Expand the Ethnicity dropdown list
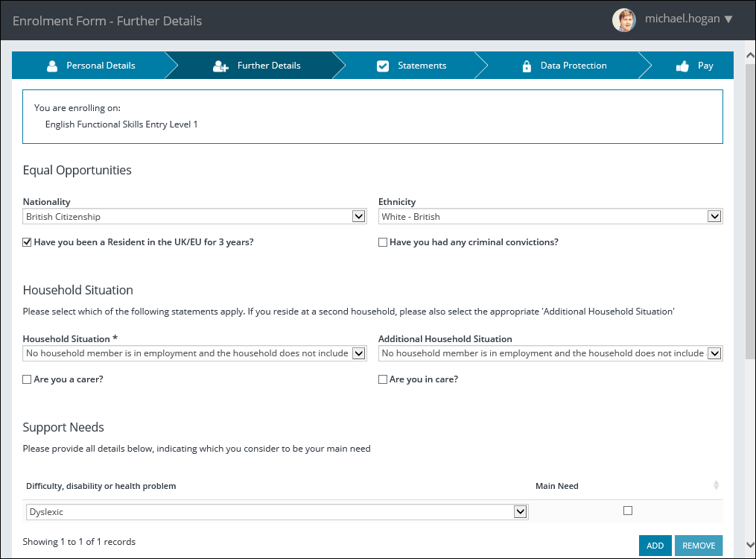The width and height of the screenshot is (756, 559). (x=714, y=217)
